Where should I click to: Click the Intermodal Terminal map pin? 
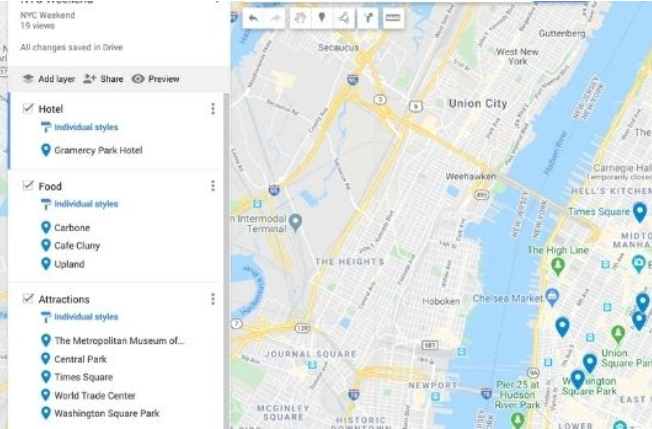tap(295, 222)
